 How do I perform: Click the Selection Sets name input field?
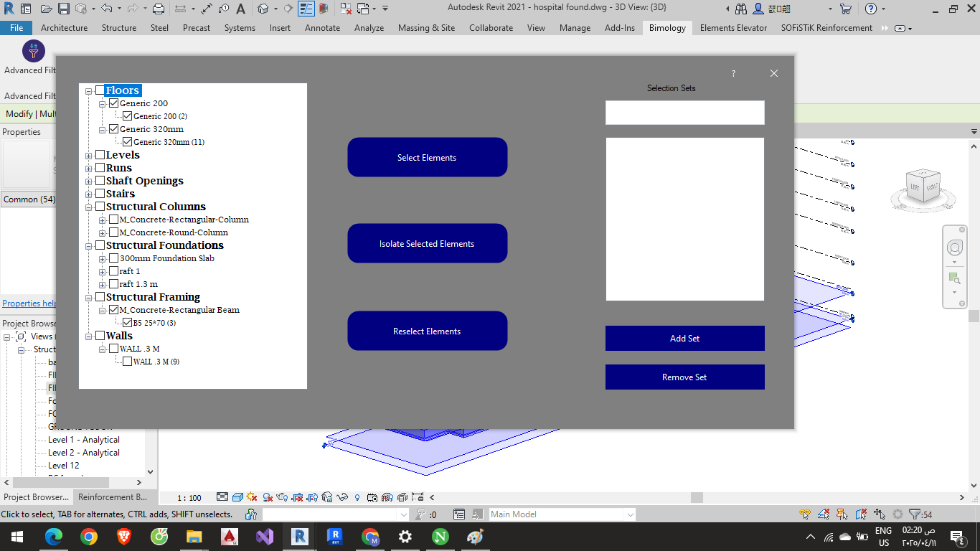(x=684, y=113)
